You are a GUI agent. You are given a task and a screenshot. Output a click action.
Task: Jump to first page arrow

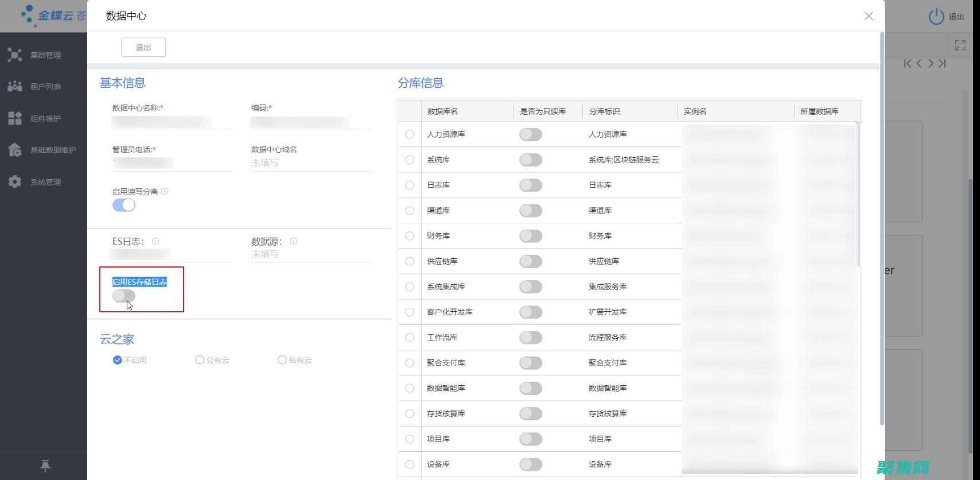[907, 64]
